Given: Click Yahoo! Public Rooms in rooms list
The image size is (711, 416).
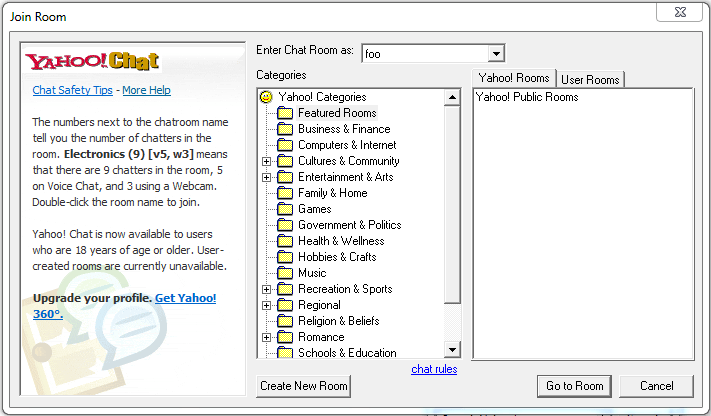Looking at the screenshot, I should pyautogui.click(x=527, y=97).
